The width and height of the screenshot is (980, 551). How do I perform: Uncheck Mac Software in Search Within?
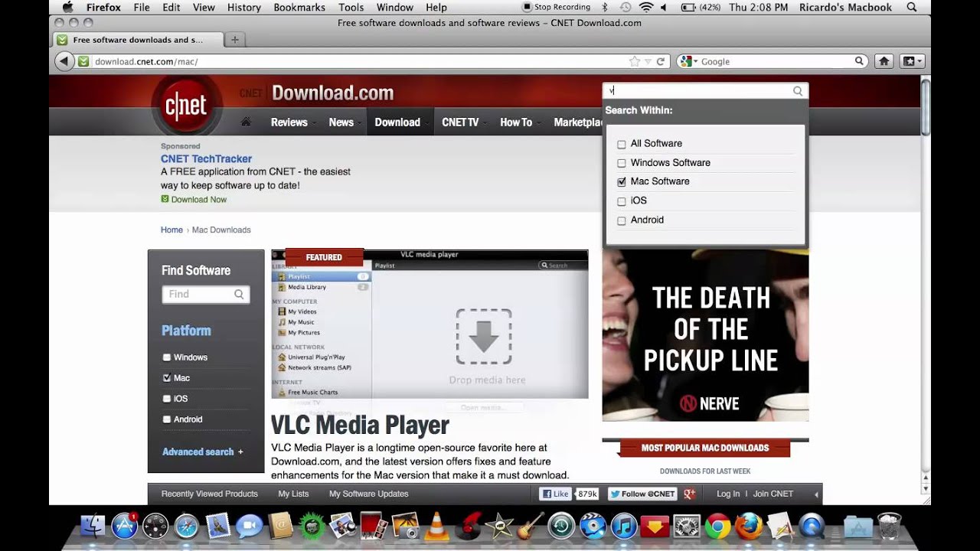[x=622, y=182]
